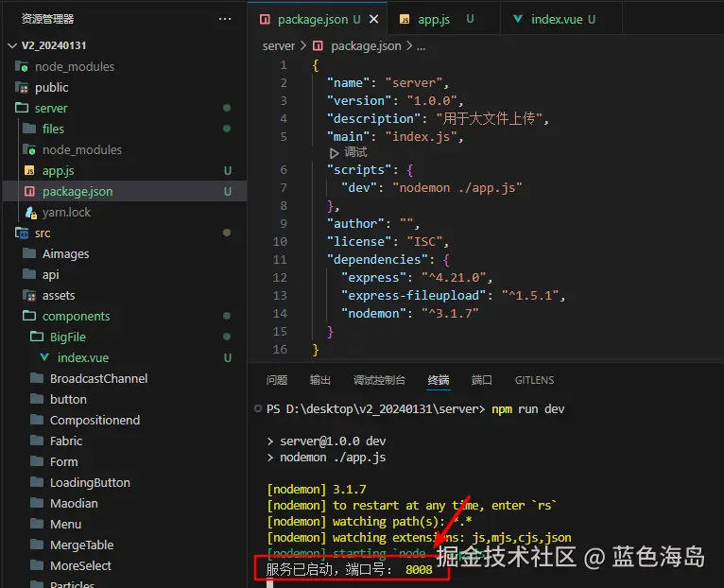This screenshot has height=588, width=724.
Task: Open the top-level node_modules folder
Action: [74, 66]
